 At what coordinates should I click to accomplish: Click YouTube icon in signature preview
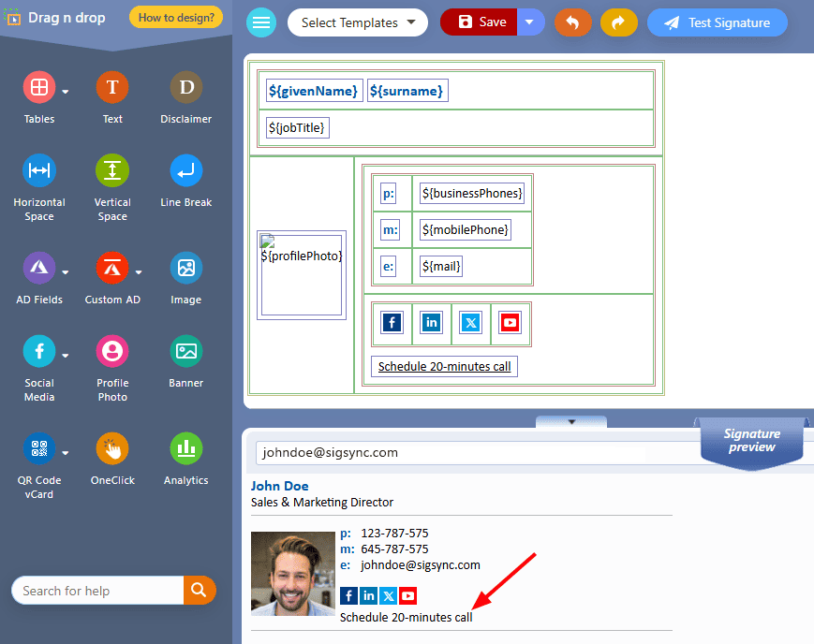point(408,595)
